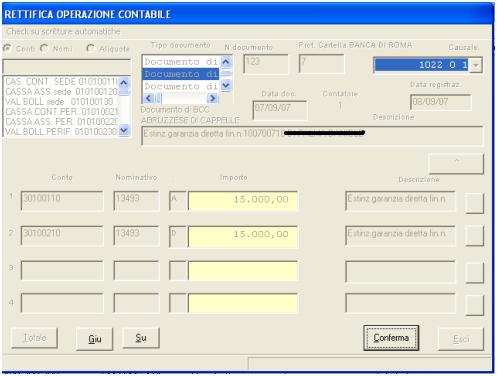Select CASSA ASS. sede account in list

pyautogui.click(x=62, y=91)
